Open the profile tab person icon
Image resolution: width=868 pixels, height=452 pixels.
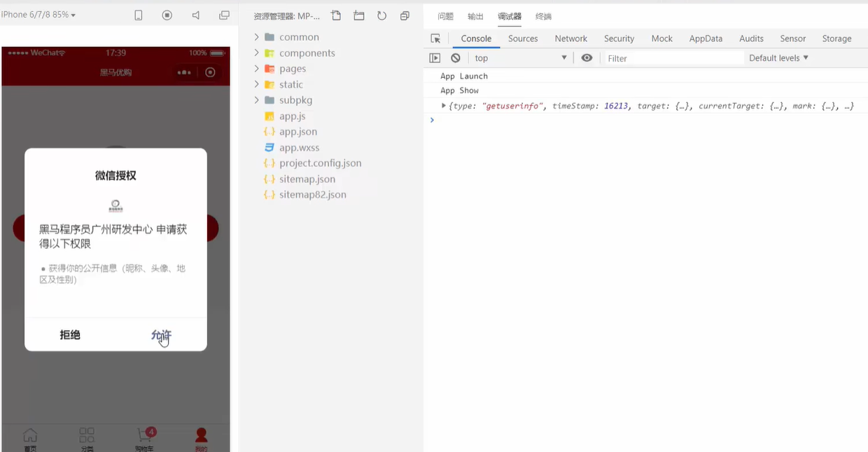coord(202,439)
